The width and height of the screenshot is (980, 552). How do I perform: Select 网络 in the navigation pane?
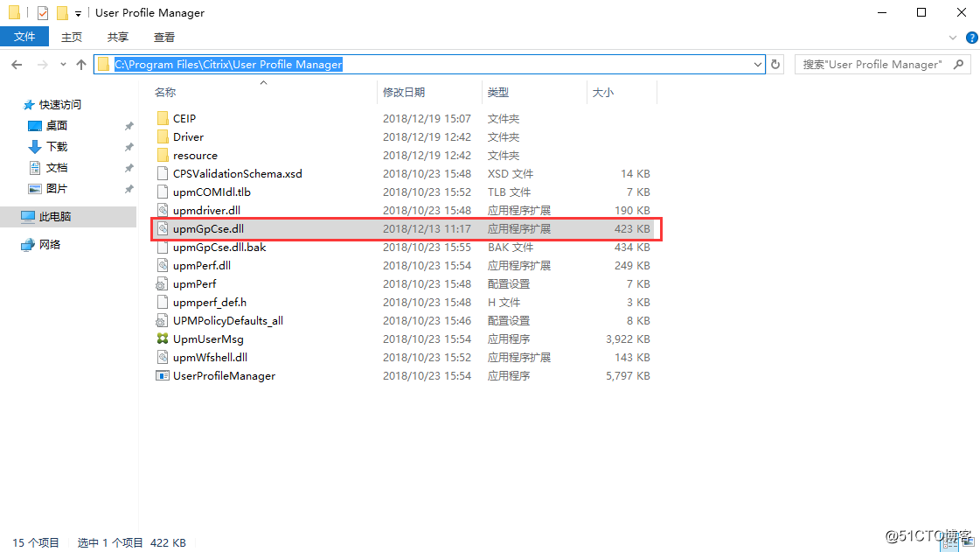click(x=49, y=244)
